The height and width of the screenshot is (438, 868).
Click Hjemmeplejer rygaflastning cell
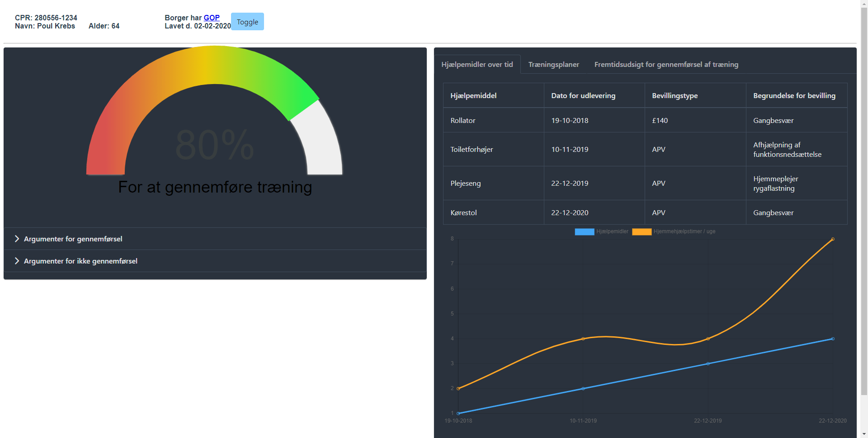click(797, 183)
